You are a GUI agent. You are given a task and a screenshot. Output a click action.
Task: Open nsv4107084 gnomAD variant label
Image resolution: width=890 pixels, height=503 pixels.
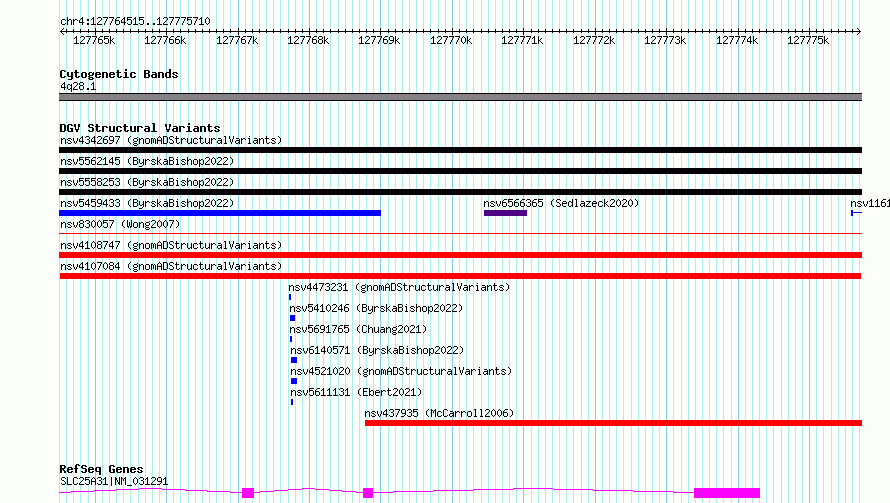171,266
